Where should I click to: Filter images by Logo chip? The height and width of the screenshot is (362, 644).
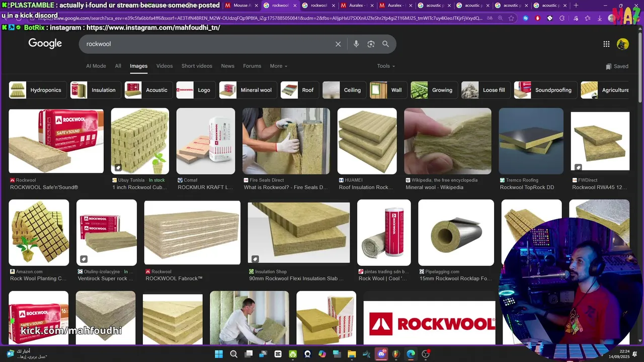(x=196, y=90)
